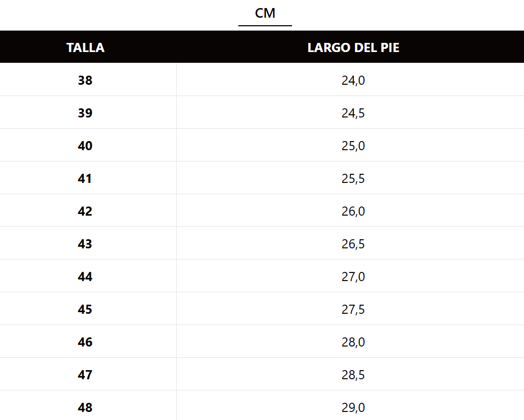This screenshot has width=524, height=420.
Task: Select the 25,5 foot length cell
Action: (353, 179)
